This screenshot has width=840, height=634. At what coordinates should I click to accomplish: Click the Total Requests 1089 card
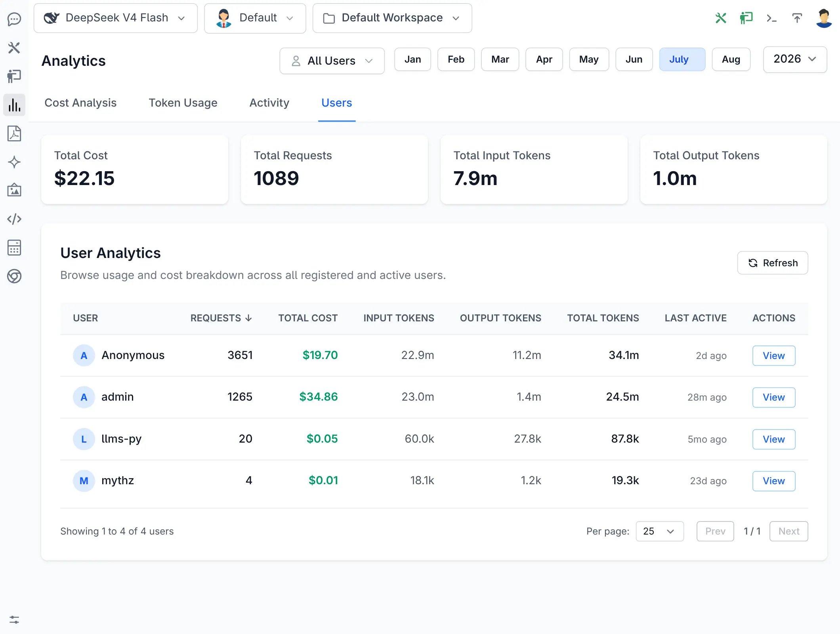[334, 170]
